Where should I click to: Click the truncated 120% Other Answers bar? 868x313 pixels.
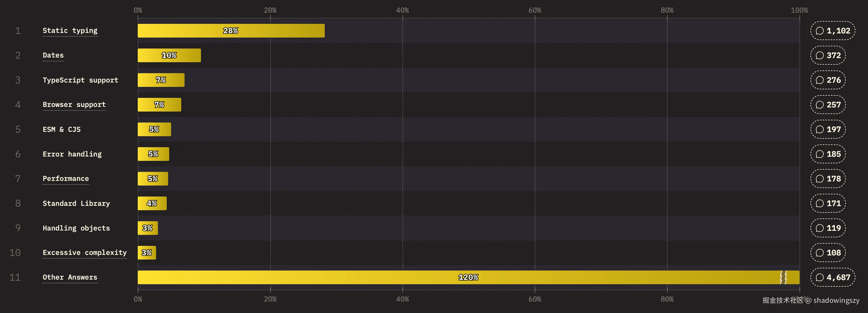pos(469,277)
